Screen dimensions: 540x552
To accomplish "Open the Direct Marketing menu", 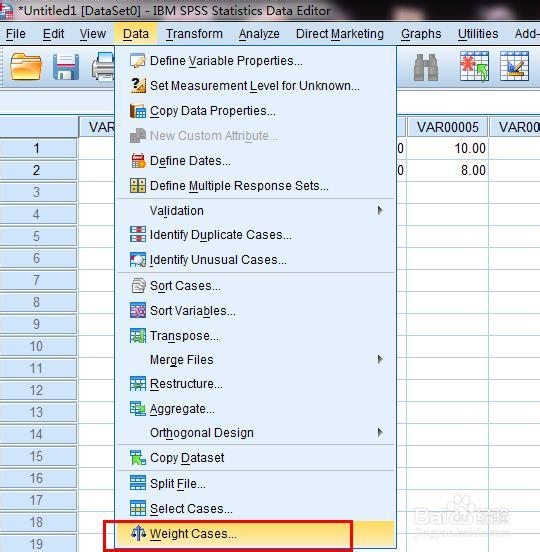I will point(340,34).
